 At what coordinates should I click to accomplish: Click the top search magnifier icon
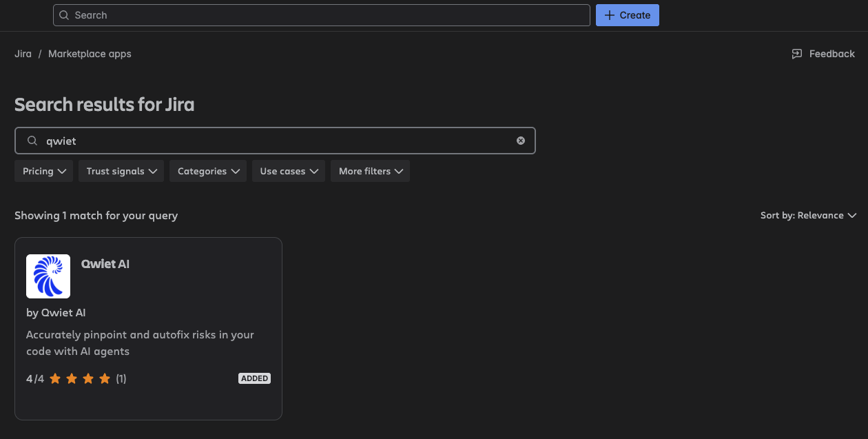64,15
